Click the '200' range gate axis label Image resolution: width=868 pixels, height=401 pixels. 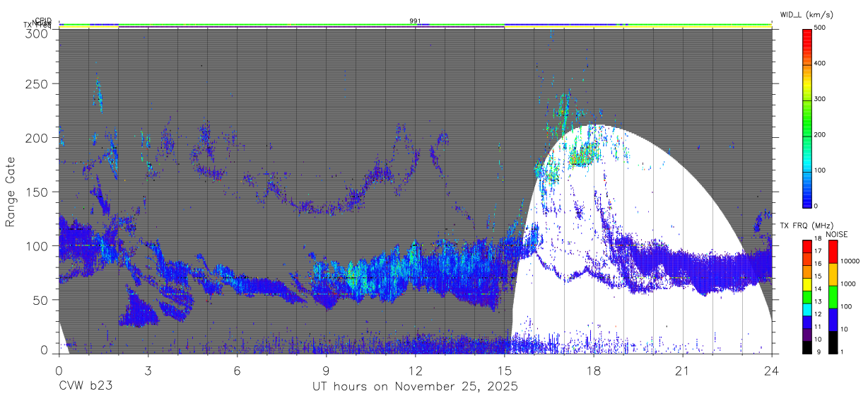pyautogui.click(x=37, y=138)
